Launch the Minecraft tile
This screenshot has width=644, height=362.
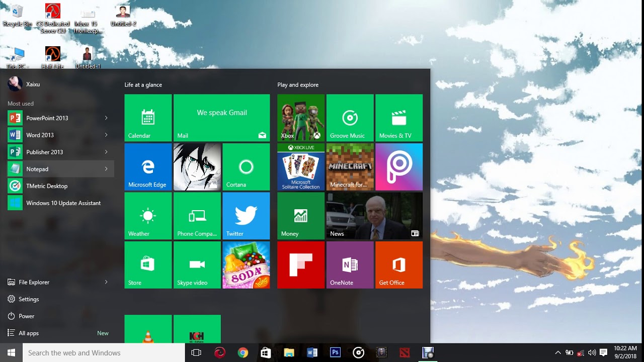tap(350, 167)
